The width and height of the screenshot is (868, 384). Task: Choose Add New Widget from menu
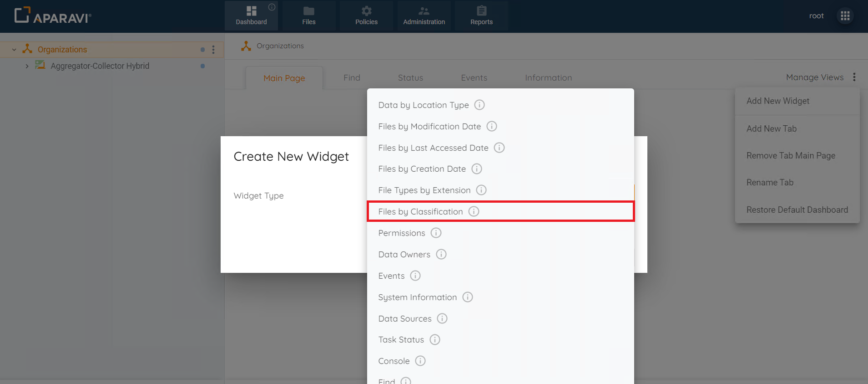click(777, 101)
